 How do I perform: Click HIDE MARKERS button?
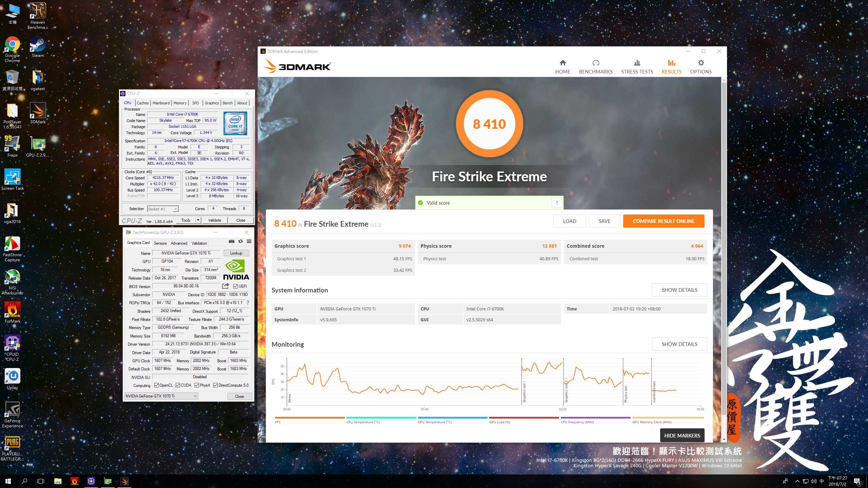pyautogui.click(x=682, y=435)
